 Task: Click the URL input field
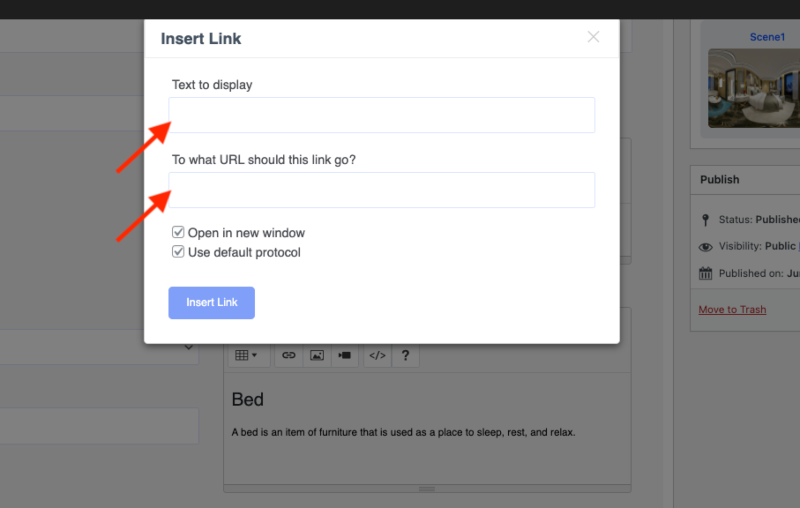(382, 190)
